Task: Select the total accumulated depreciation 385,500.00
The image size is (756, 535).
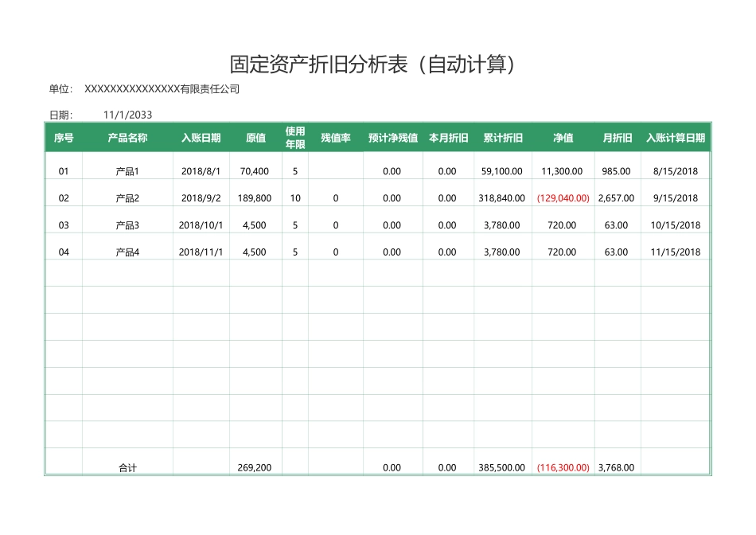Action: point(502,468)
